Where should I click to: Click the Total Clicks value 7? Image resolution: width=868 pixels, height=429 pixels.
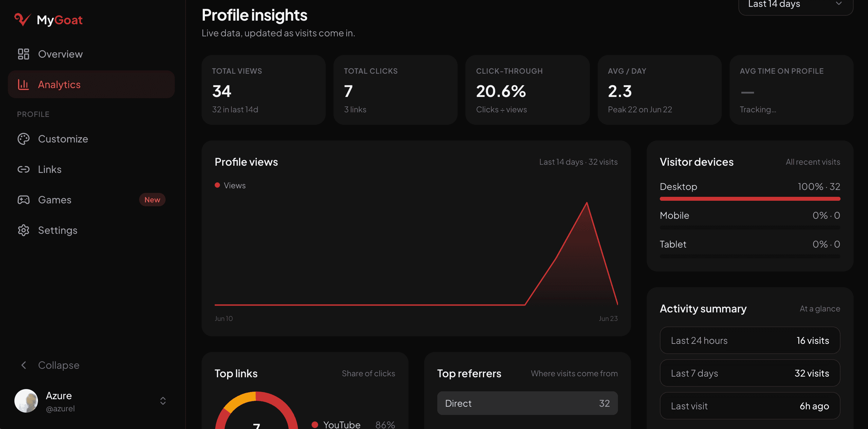(x=349, y=91)
